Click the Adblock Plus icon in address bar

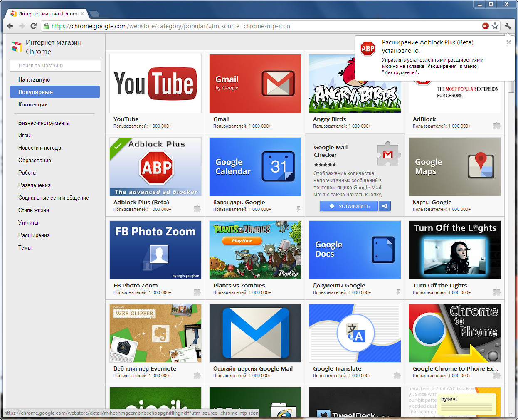click(485, 26)
